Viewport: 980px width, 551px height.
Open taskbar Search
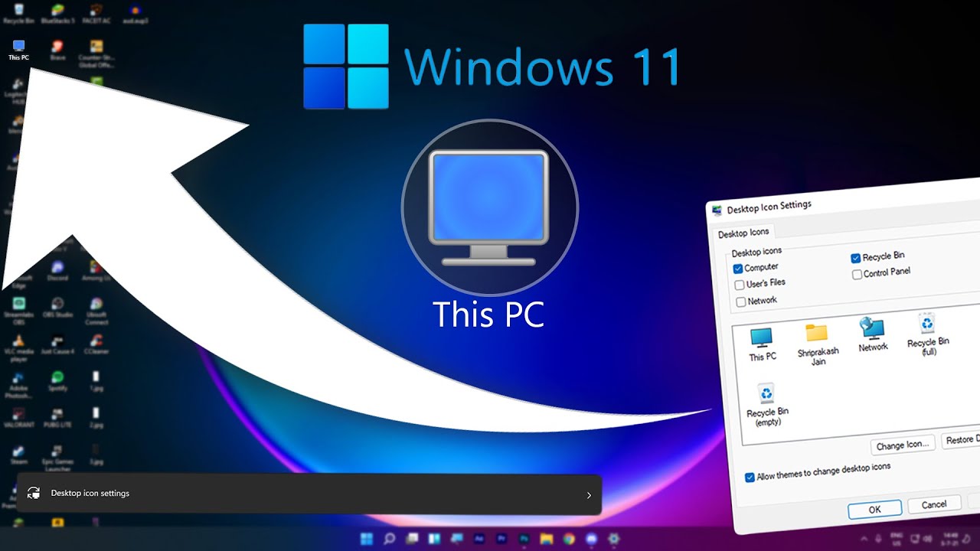[x=388, y=539]
